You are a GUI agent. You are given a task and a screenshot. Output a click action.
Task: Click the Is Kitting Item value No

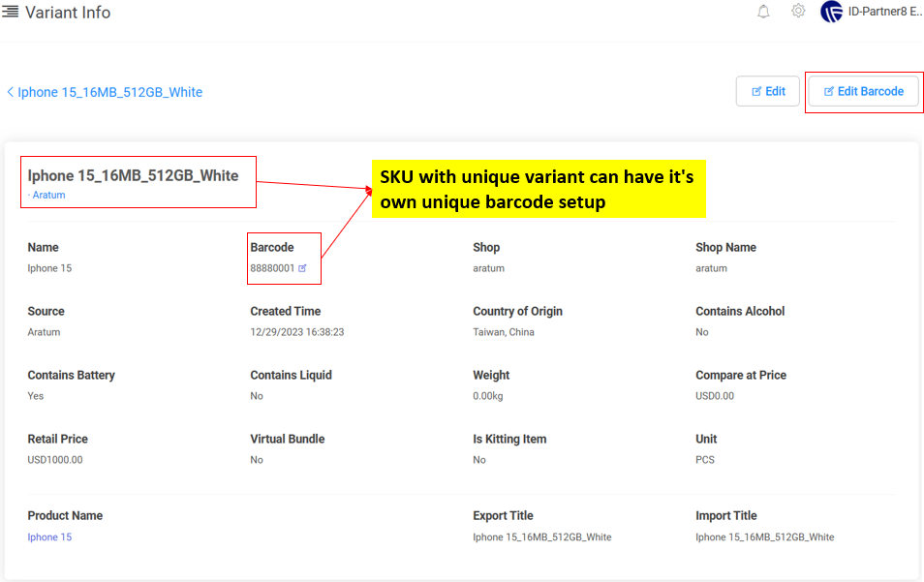click(479, 460)
